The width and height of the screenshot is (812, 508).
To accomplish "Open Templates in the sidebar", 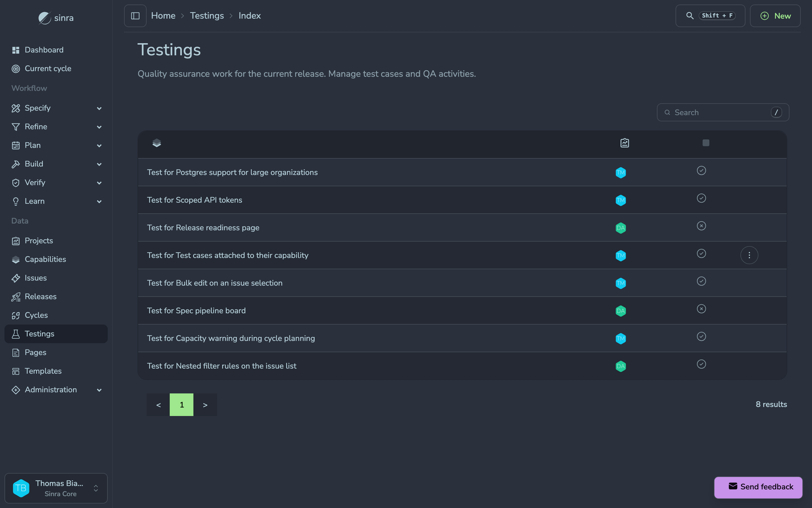I will click(x=56, y=371).
